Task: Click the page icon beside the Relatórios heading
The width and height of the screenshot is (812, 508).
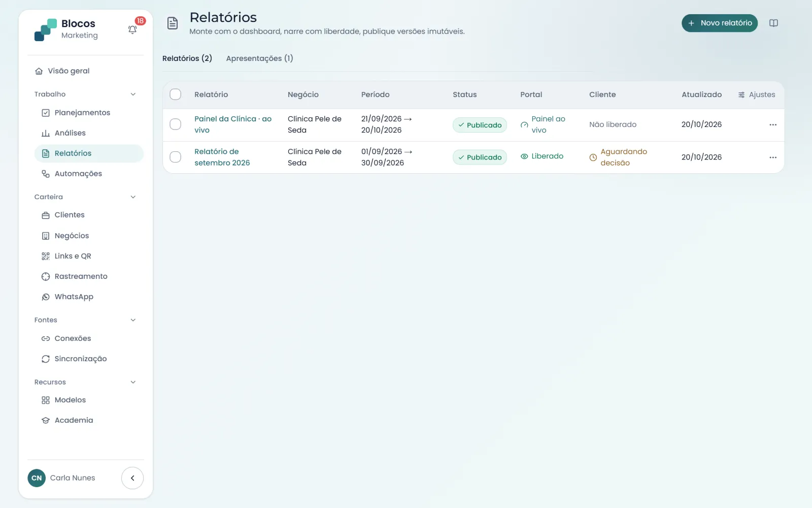Action: 173,23
